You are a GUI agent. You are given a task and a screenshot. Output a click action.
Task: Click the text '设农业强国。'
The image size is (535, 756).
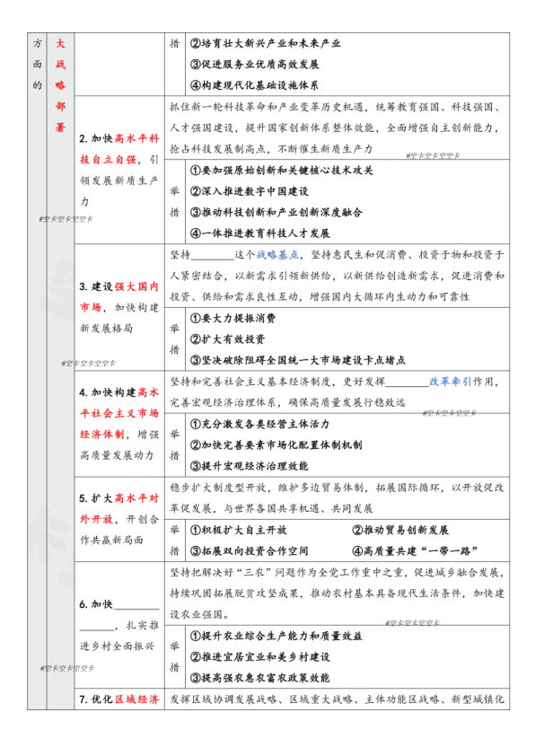201,615
